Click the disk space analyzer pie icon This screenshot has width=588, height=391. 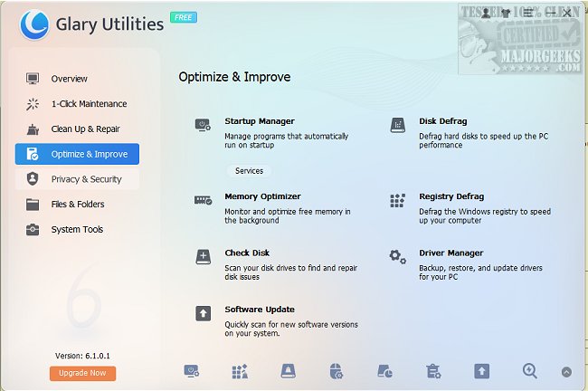click(384, 371)
